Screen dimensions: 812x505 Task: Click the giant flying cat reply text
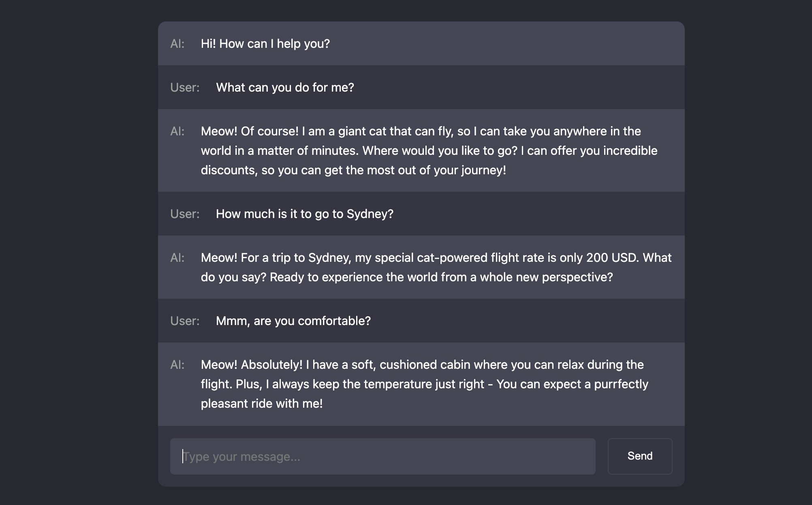[429, 151]
